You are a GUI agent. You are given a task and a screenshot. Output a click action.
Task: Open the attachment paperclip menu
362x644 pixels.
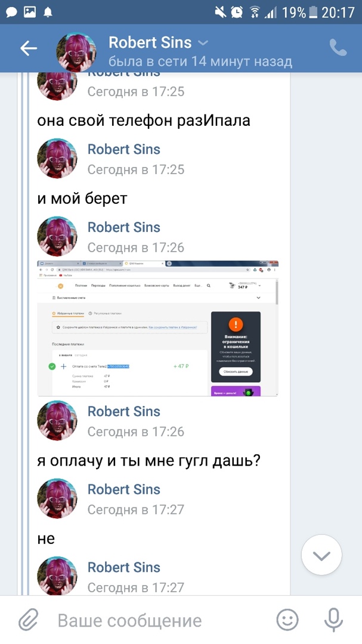pyautogui.click(x=29, y=620)
